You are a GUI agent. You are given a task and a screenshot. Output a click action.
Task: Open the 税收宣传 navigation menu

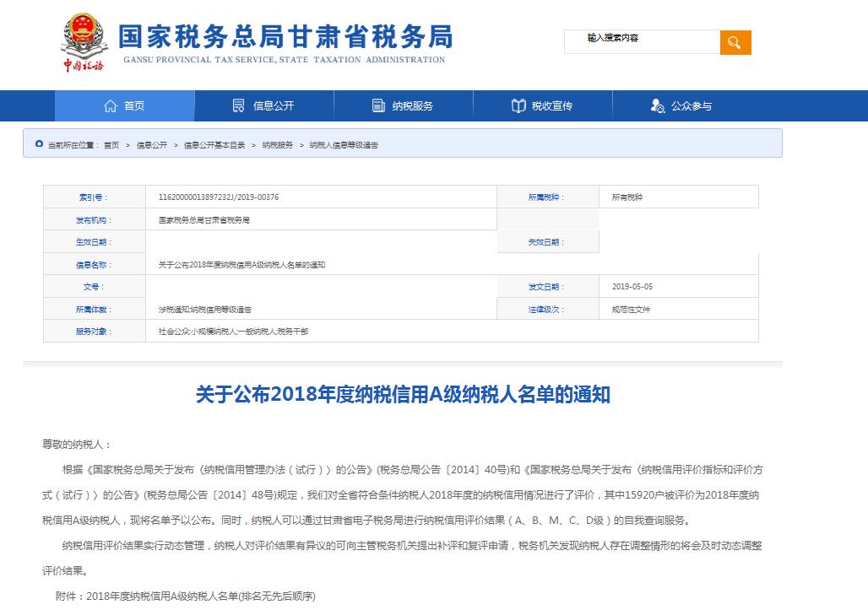(552, 106)
